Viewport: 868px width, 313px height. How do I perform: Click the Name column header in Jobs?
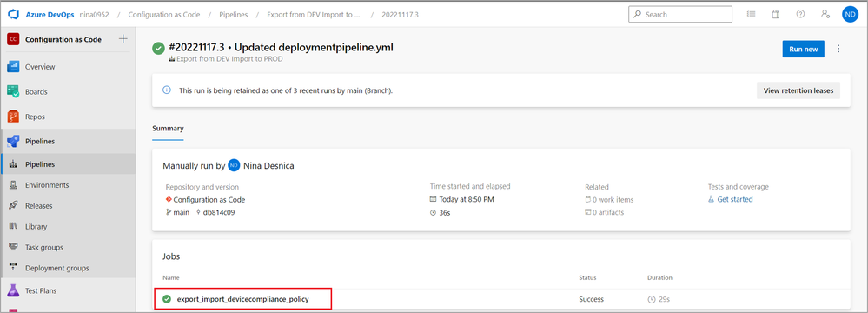click(171, 277)
